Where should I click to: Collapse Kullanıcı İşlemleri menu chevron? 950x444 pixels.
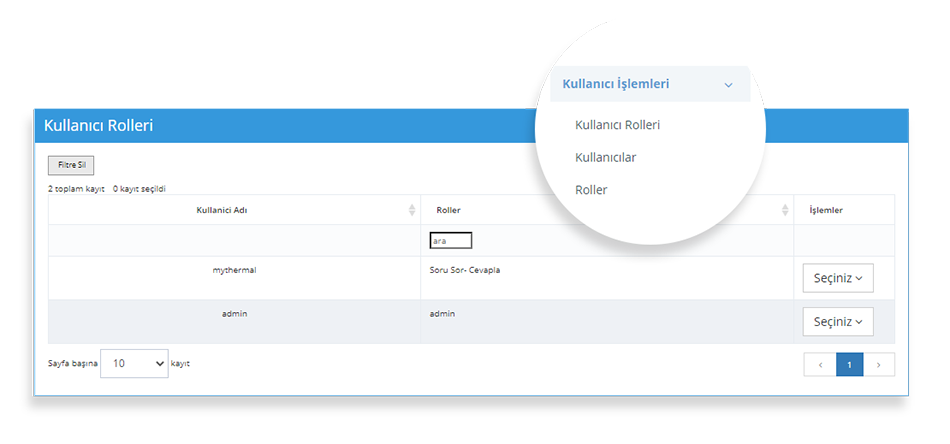[728, 85]
